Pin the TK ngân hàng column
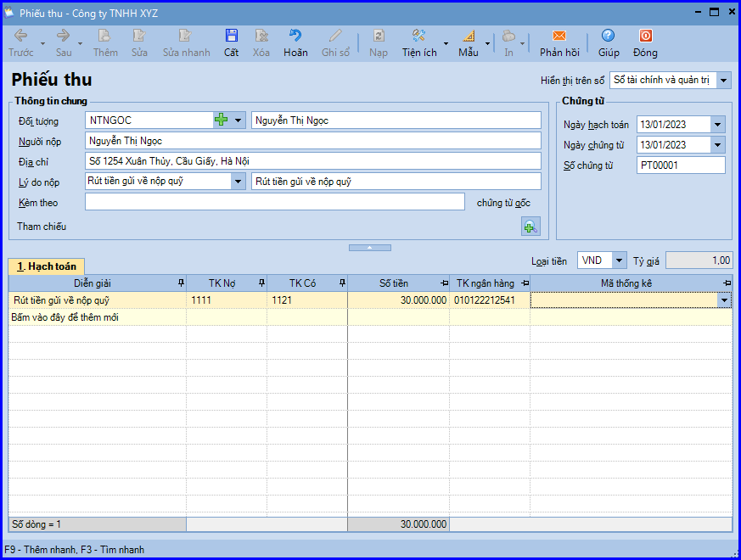This screenshot has height=560, width=741. click(x=525, y=283)
